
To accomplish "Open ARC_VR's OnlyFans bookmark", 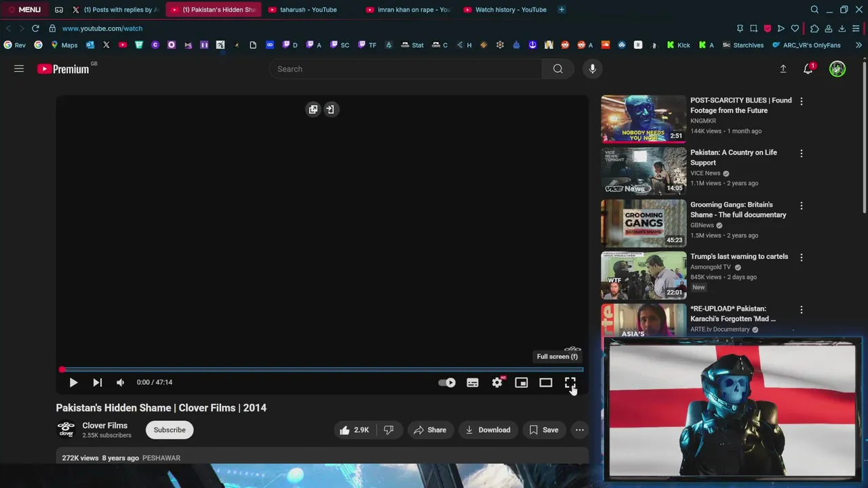I will click(x=806, y=45).
